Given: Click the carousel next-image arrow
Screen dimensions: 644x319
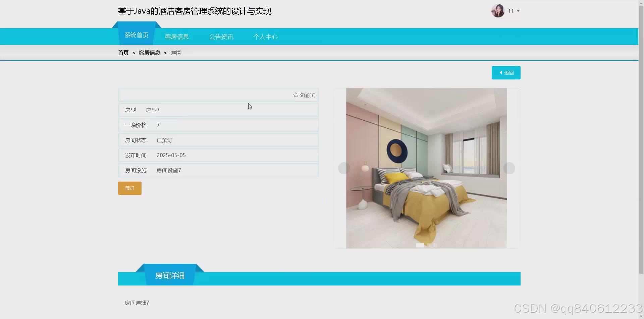Looking at the screenshot, I should [509, 168].
